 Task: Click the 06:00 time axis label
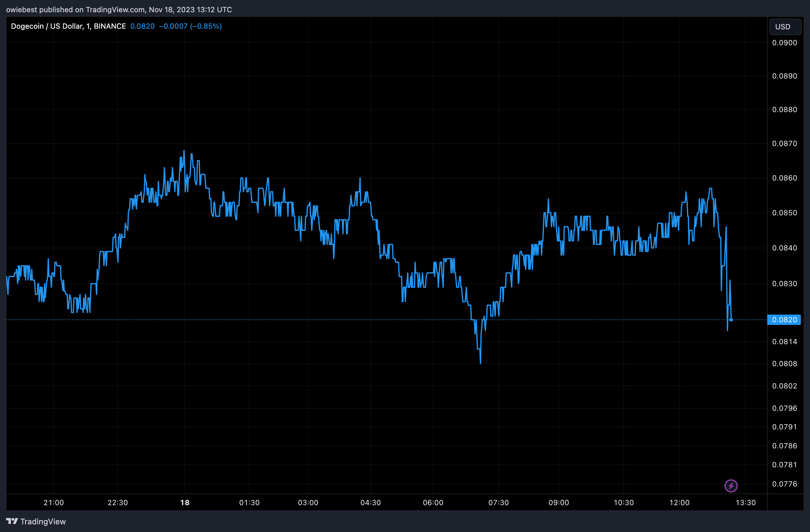(x=433, y=502)
